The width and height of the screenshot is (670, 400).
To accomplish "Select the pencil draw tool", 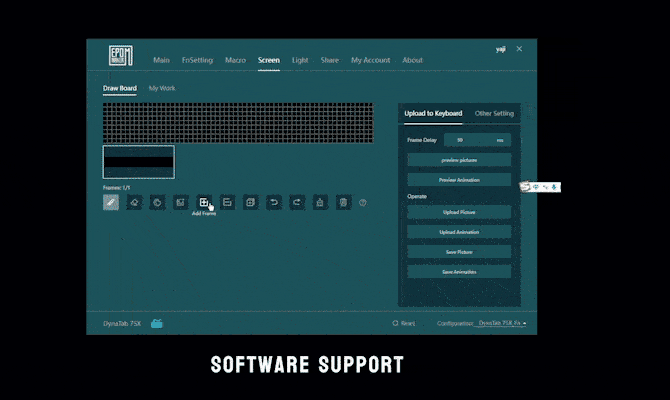I will click(111, 202).
